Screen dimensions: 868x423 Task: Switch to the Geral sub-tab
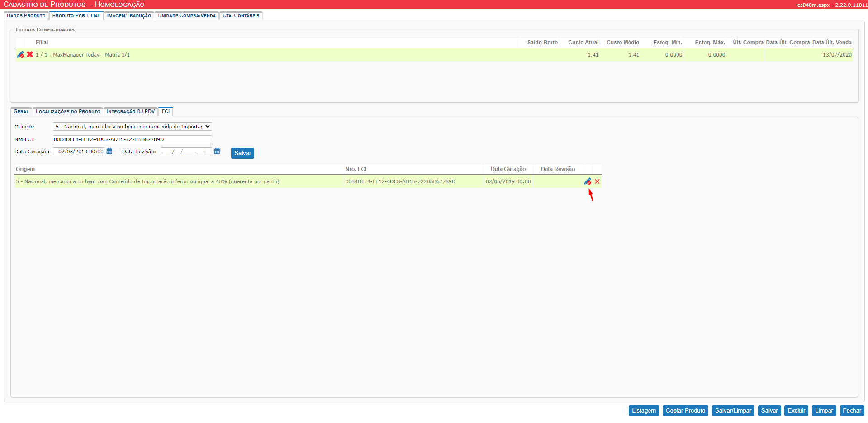(21, 111)
